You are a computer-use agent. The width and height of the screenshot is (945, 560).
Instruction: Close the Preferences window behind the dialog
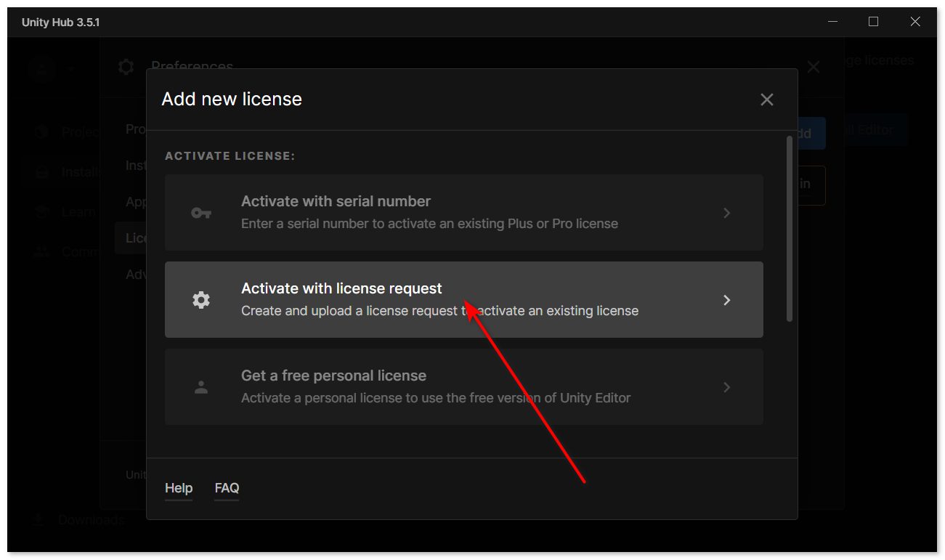click(x=814, y=67)
